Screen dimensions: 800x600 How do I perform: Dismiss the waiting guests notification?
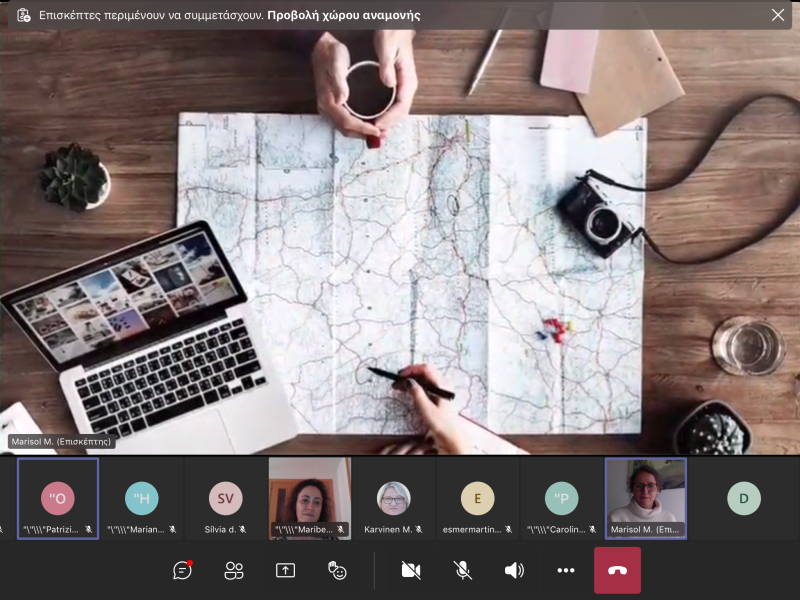point(778,15)
